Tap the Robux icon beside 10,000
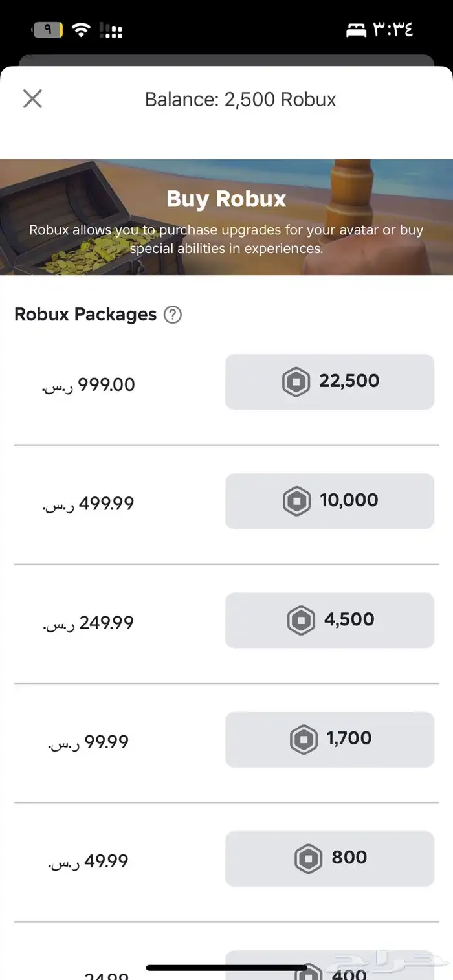Image resolution: width=453 pixels, height=980 pixels. [x=297, y=502]
